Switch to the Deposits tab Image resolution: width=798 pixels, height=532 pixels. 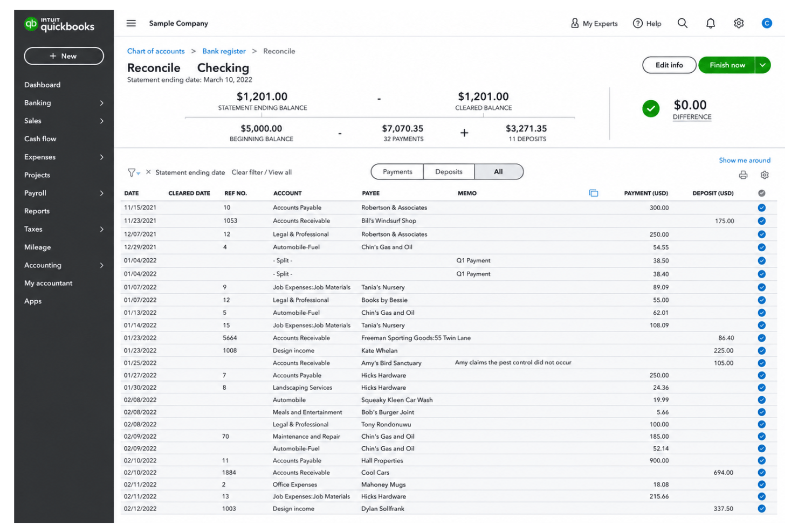click(449, 172)
